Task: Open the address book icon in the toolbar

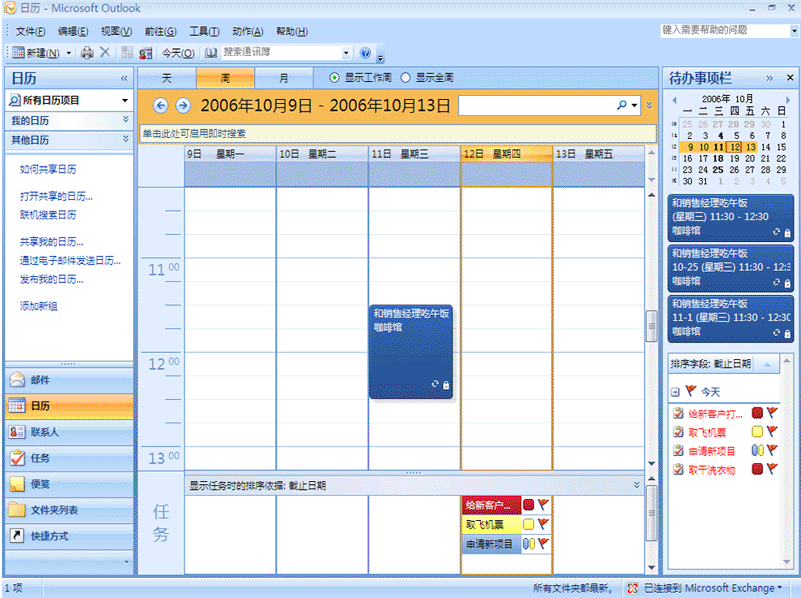Action: pos(211,53)
